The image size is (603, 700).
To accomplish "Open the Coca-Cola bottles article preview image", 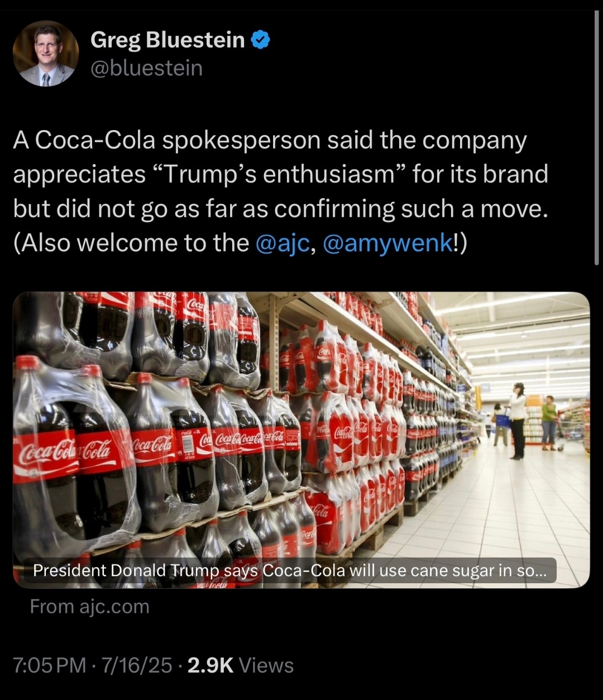I will click(x=301, y=440).
